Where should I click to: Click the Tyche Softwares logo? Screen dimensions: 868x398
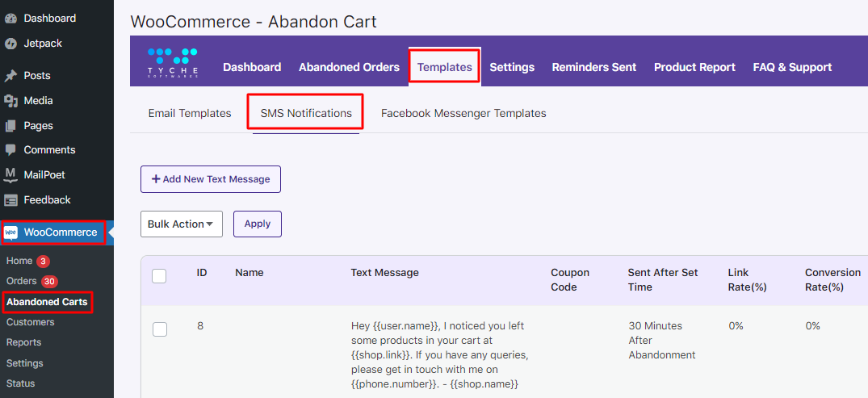point(173,62)
